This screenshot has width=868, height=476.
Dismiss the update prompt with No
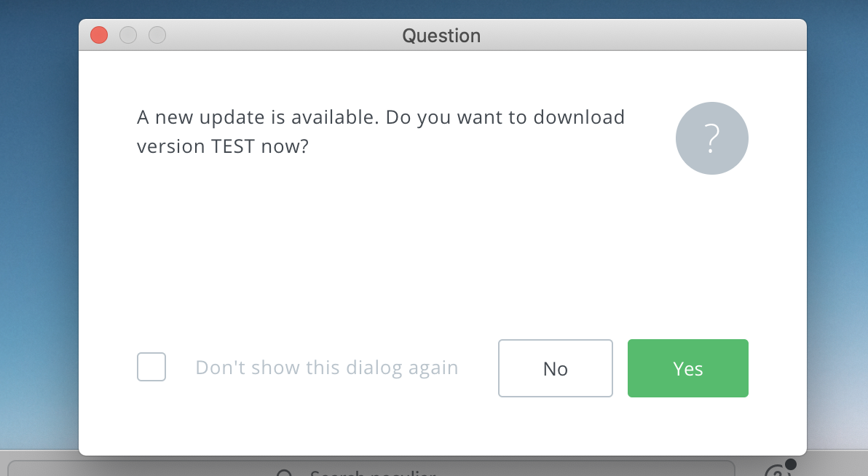click(x=555, y=368)
